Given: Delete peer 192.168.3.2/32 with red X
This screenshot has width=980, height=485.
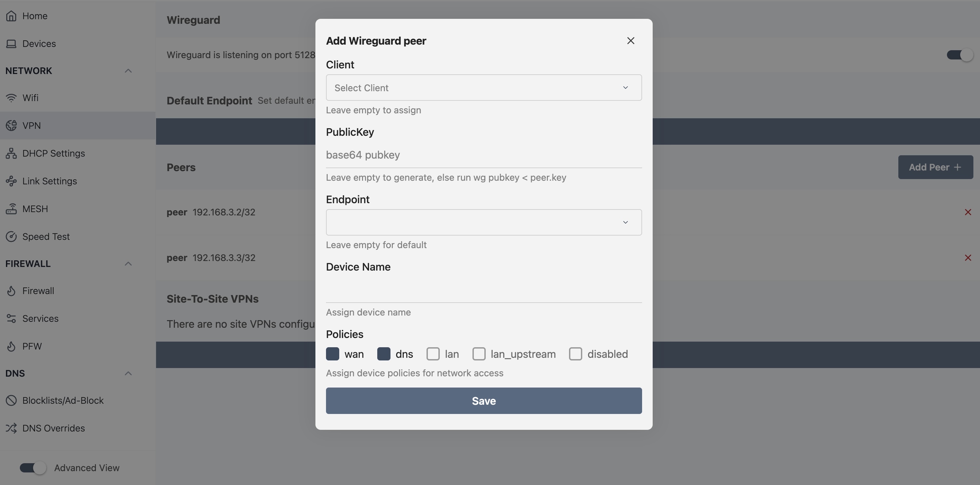Looking at the screenshot, I should [968, 212].
